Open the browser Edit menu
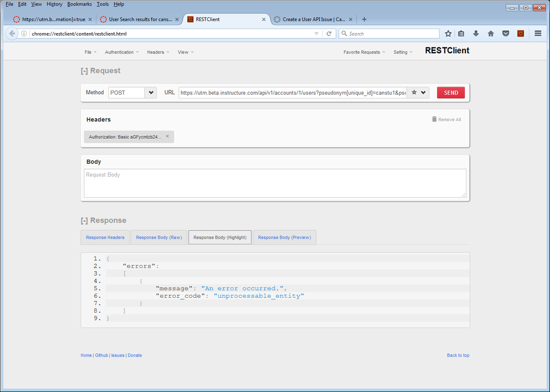The height and width of the screenshot is (392, 550). point(22,4)
